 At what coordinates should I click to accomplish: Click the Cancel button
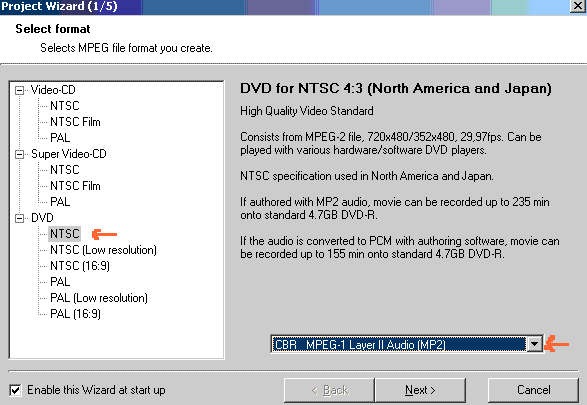(533, 390)
